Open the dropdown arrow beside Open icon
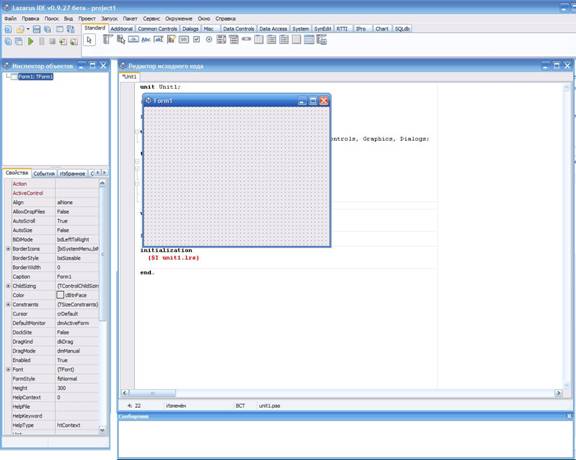This screenshot has width=576, height=460. point(28,29)
